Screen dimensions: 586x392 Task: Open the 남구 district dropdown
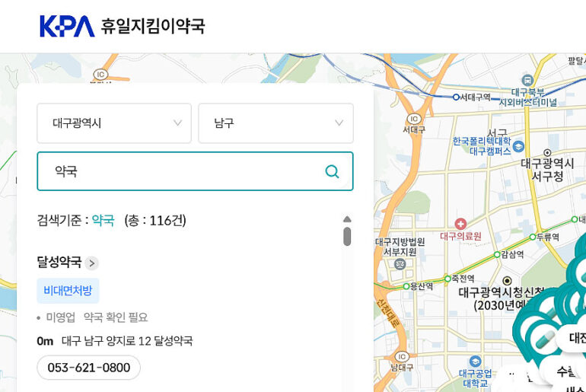[275, 123]
